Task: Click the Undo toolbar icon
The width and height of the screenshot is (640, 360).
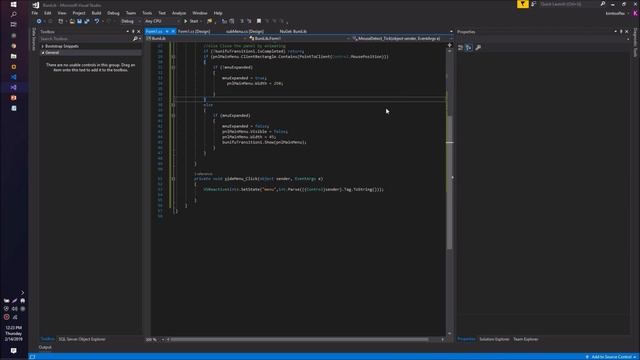Action: click(97, 21)
